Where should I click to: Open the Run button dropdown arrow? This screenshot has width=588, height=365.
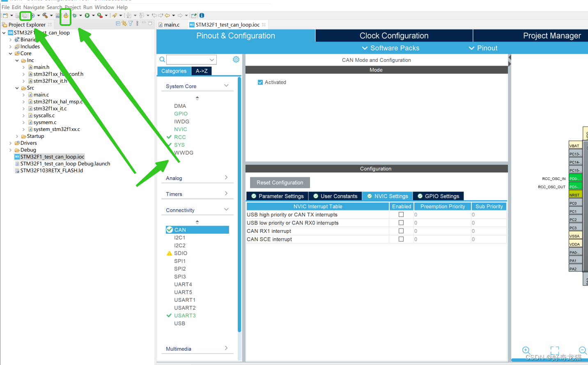tap(93, 16)
